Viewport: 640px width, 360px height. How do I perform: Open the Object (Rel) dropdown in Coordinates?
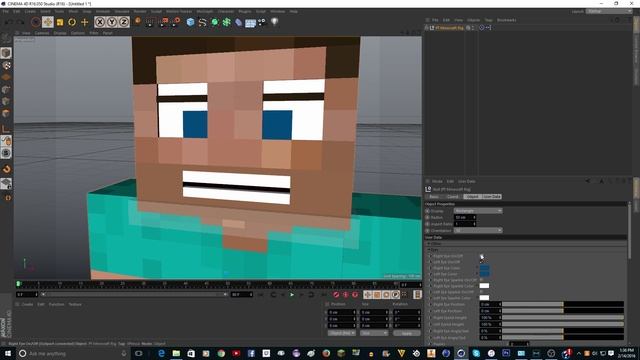(342, 333)
